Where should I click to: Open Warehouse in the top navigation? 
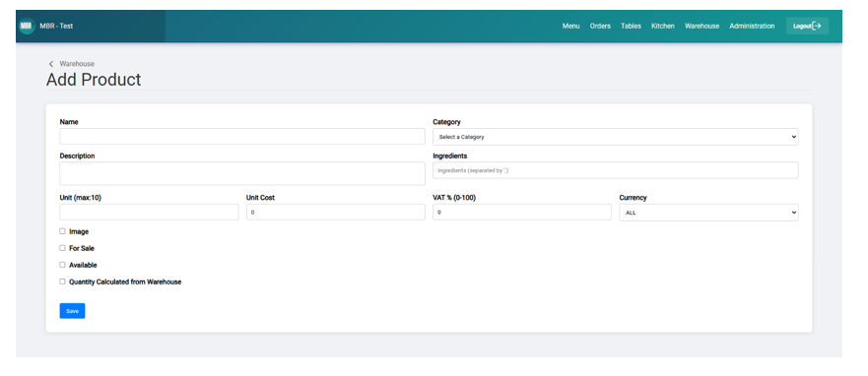[x=701, y=26]
